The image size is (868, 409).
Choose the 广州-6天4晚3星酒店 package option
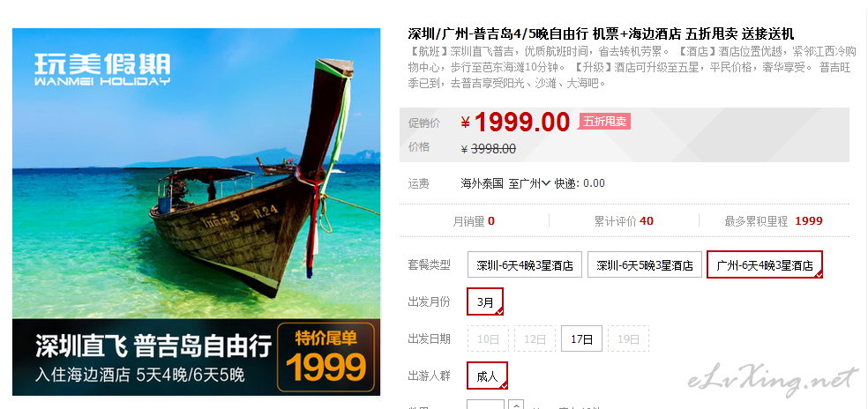click(x=765, y=264)
